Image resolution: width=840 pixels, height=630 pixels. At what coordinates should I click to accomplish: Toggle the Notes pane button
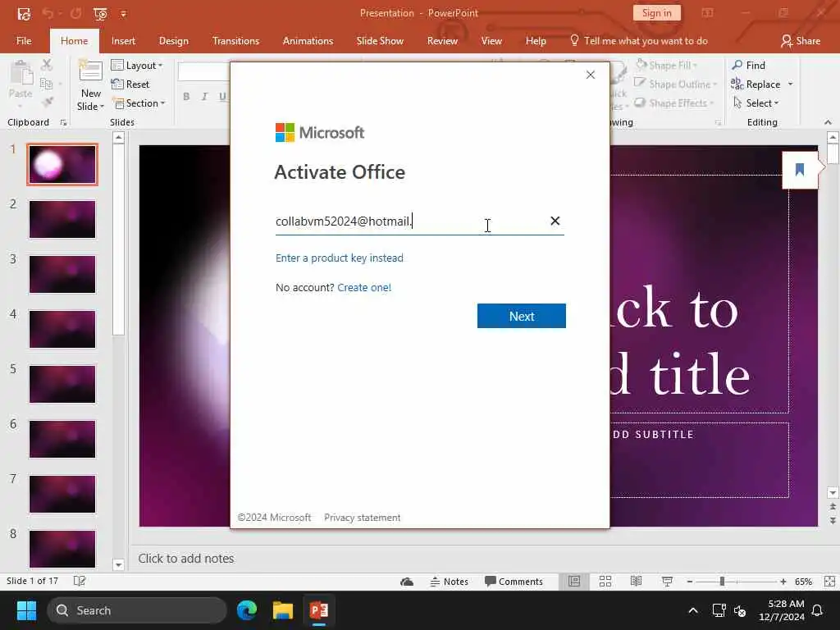[x=450, y=582]
